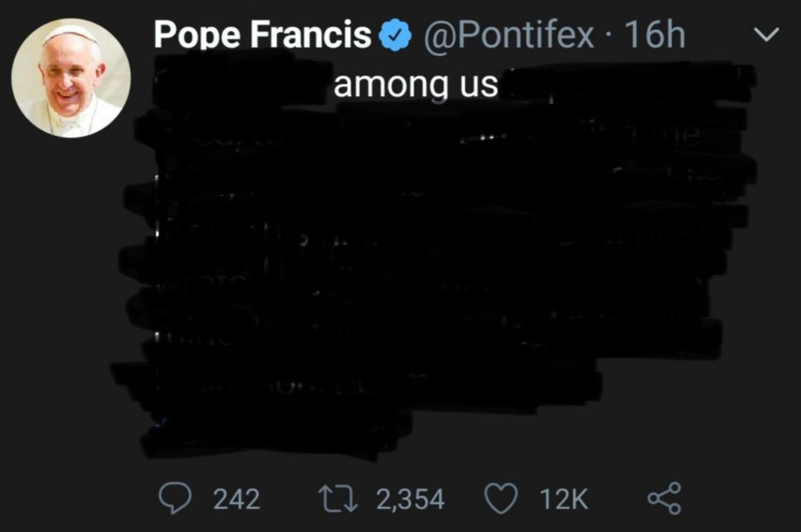Open the @Pontifex handle link
Image resolution: width=801 pixels, height=532 pixels.
tap(509, 36)
